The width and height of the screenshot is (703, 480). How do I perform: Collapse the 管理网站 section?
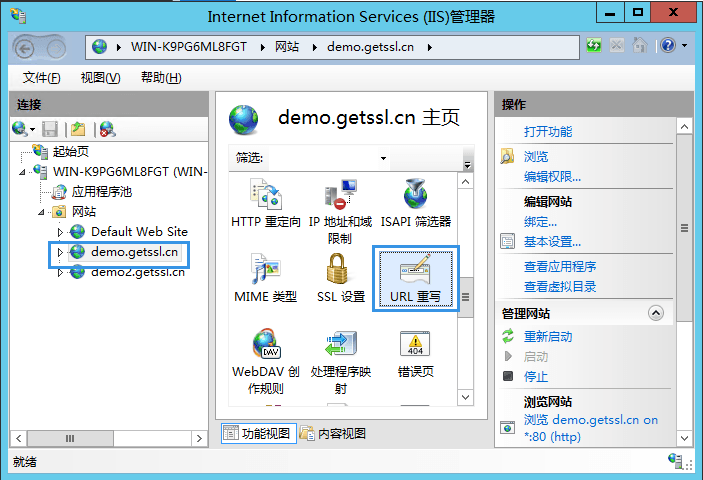655,313
